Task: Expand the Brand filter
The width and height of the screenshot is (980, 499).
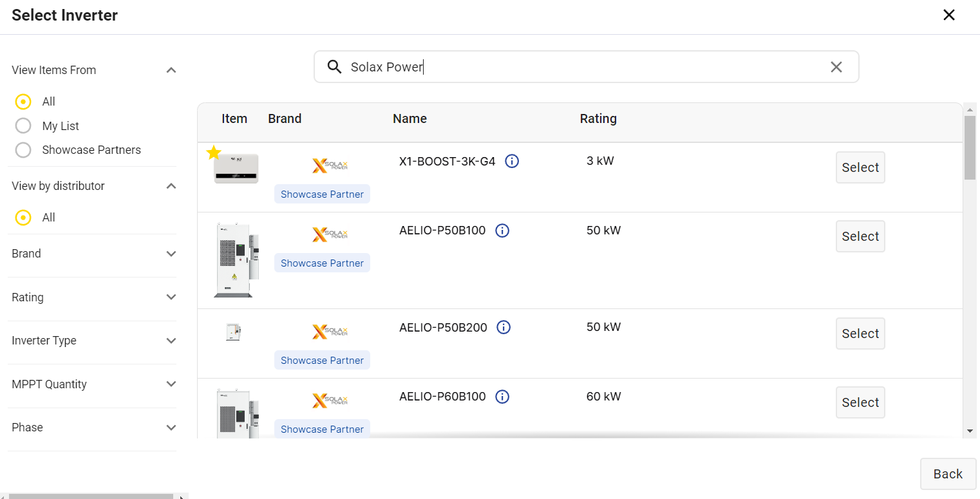Action: 171,254
